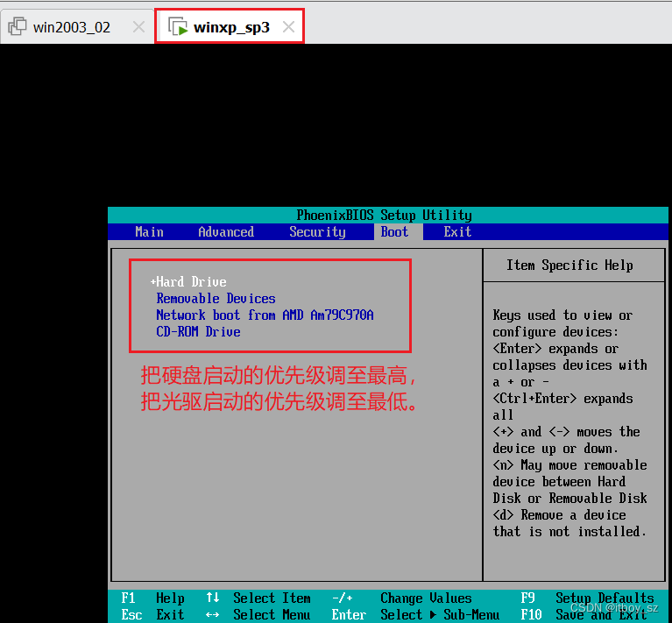Close the win2003_02 tab
Viewport: 672px width, 623px height.
click(138, 27)
